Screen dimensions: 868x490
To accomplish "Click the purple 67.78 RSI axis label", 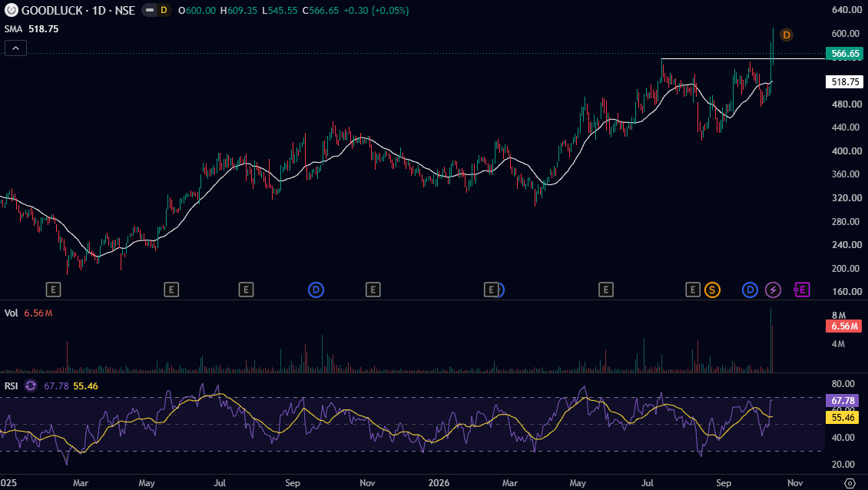I will click(842, 400).
